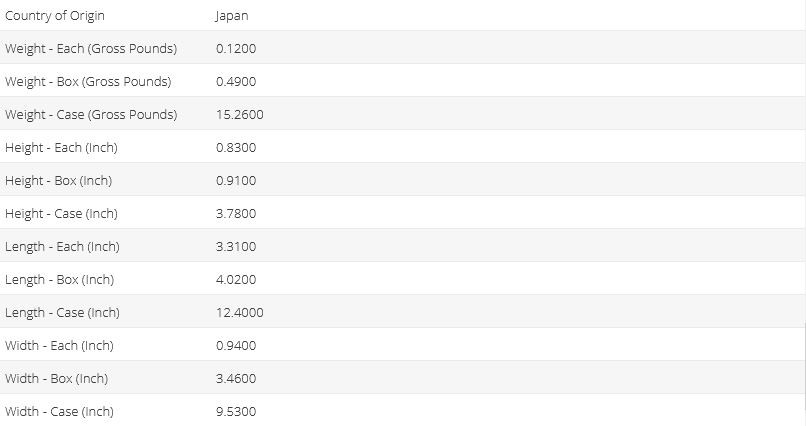The width and height of the screenshot is (806, 426).
Task: Click Weight - Each (Gross Pounds) label
Action: coord(91,49)
